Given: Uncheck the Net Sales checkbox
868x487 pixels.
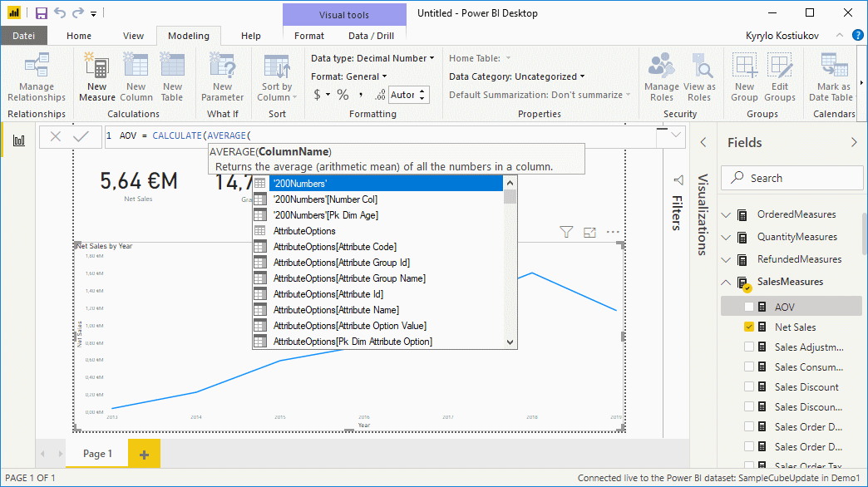Looking at the screenshot, I should click(749, 327).
